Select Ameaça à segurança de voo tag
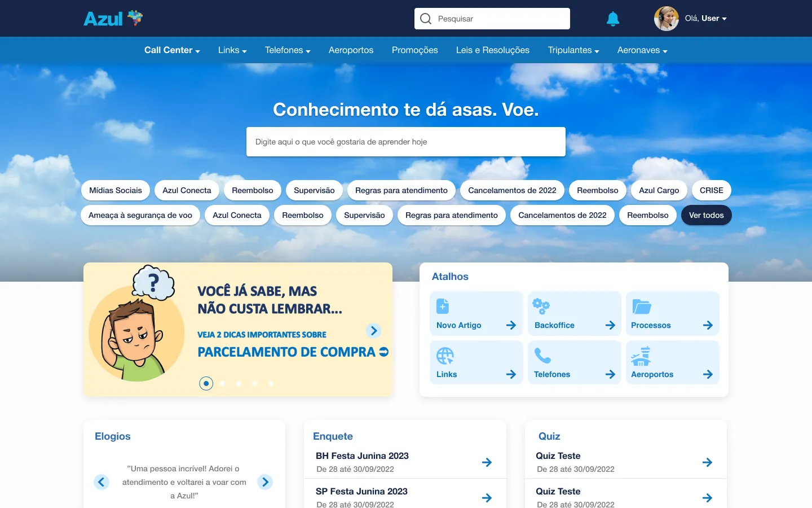 coord(140,215)
